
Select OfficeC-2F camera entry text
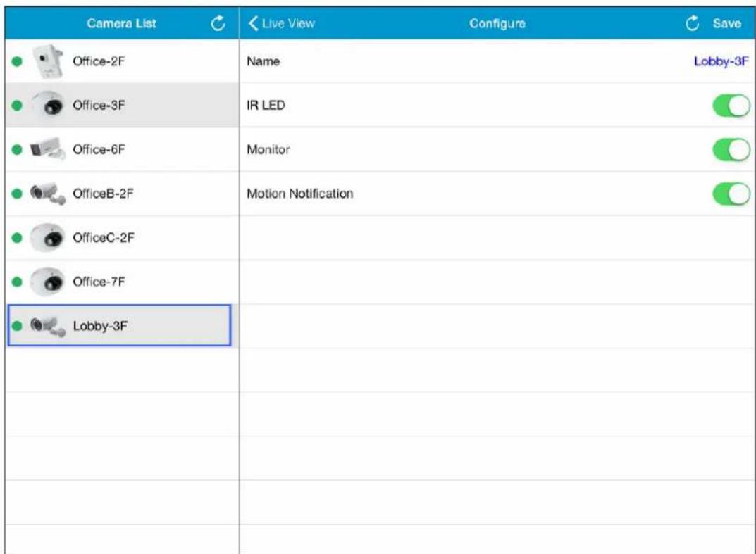tap(103, 237)
